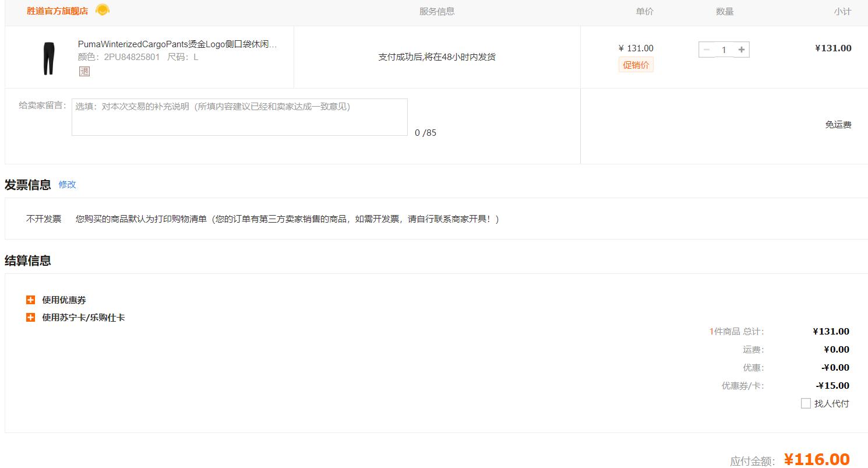The image size is (868, 468).
Task: Click the 支付成功后,将在48小时内发货 service text
Action: [437, 57]
